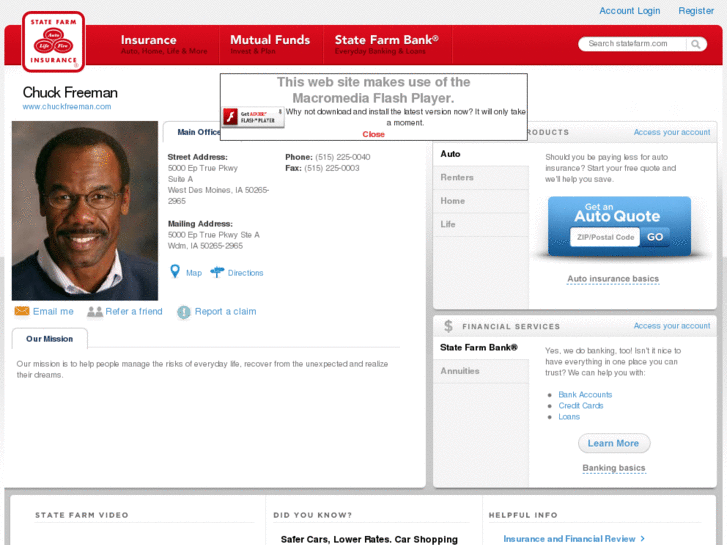Viewport: 727px width, 545px height.
Task: Click Access your account in Products header
Action: [x=672, y=132]
